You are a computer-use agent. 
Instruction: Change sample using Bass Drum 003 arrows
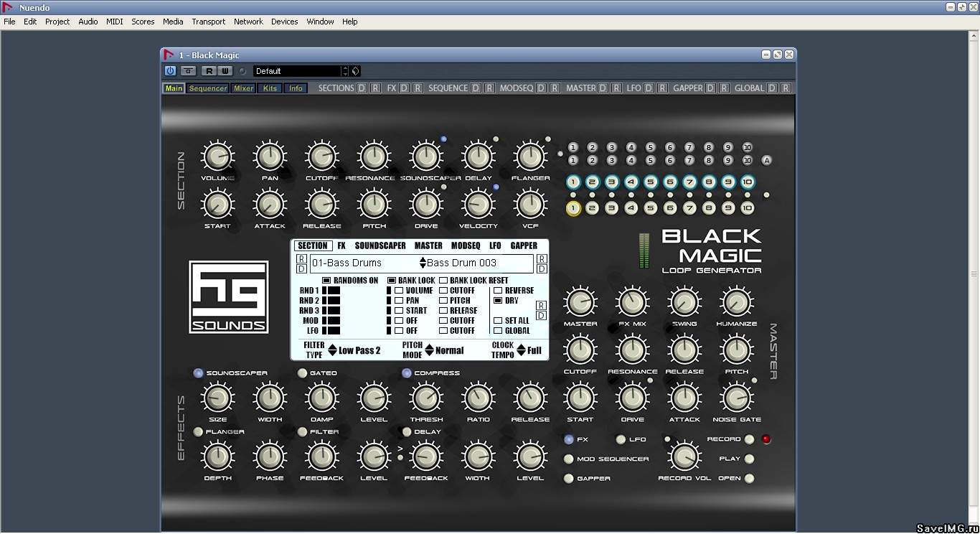point(423,263)
